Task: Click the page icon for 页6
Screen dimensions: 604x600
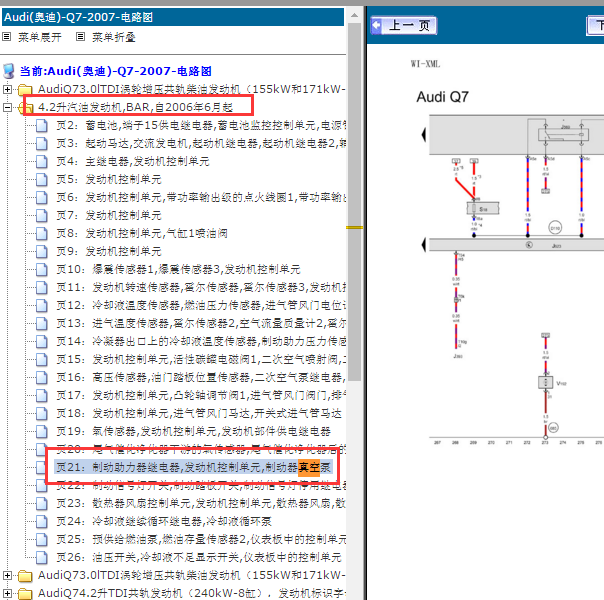Action: [42, 198]
